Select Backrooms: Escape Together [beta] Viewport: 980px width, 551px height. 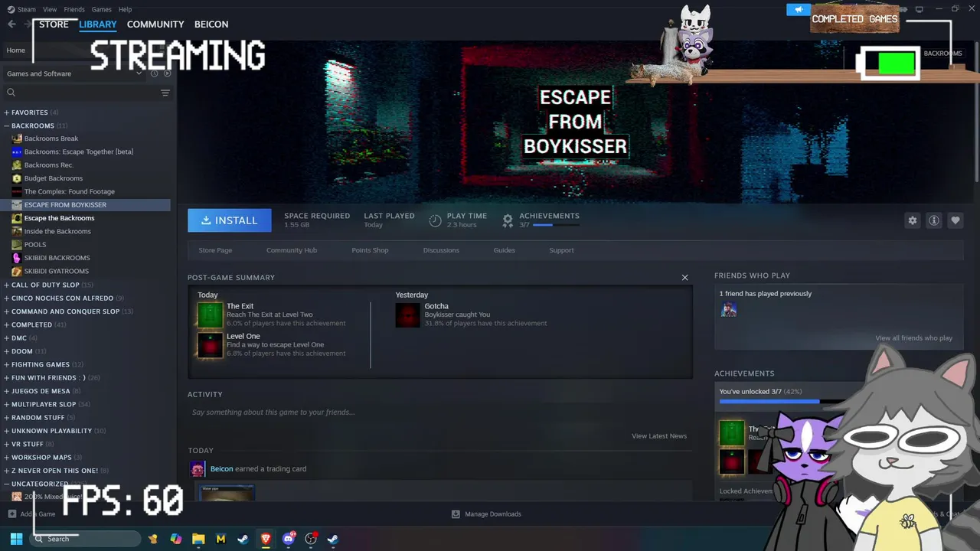pos(79,152)
